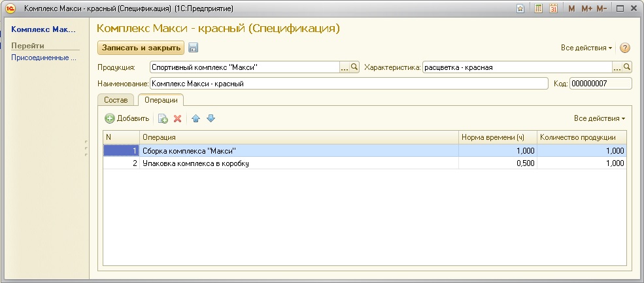Click the Операция column header
This screenshot has height=283, width=644.
point(299,138)
